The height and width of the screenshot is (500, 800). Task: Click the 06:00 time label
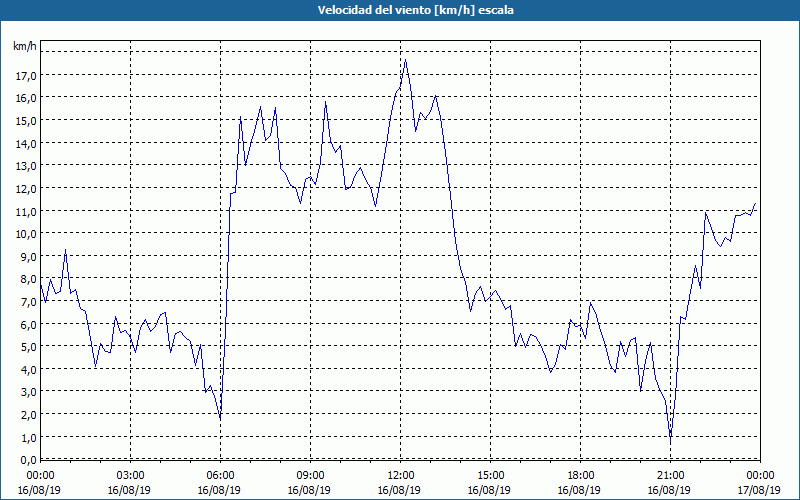point(220,476)
